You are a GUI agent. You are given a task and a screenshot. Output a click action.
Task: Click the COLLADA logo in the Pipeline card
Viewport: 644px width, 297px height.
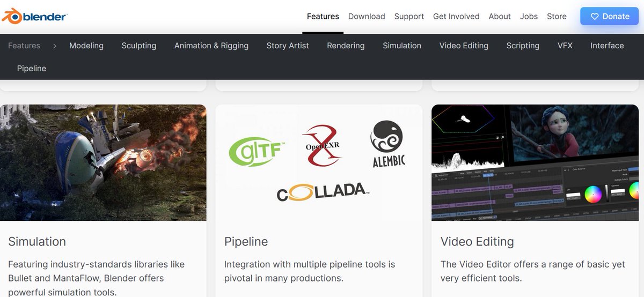(x=323, y=192)
